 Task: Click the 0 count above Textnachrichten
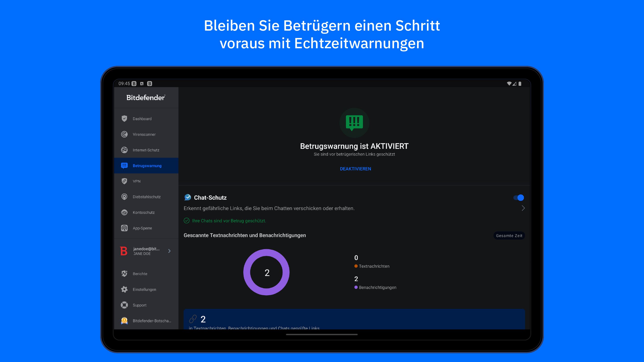(356, 258)
